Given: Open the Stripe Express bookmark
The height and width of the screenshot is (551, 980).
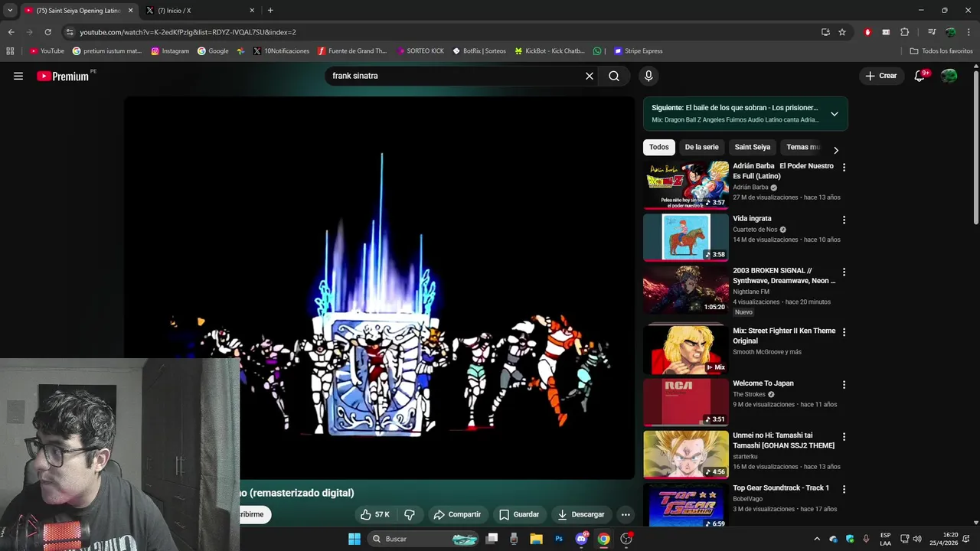Looking at the screenshot, I should (638, 51).
